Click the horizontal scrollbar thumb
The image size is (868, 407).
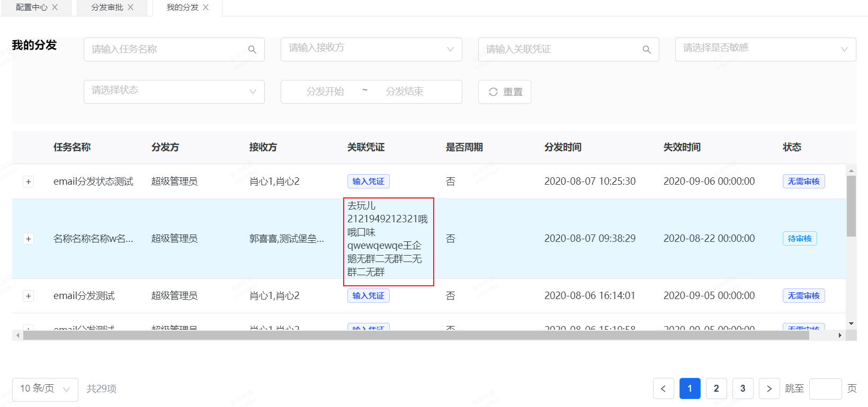(x=416, y=336)
